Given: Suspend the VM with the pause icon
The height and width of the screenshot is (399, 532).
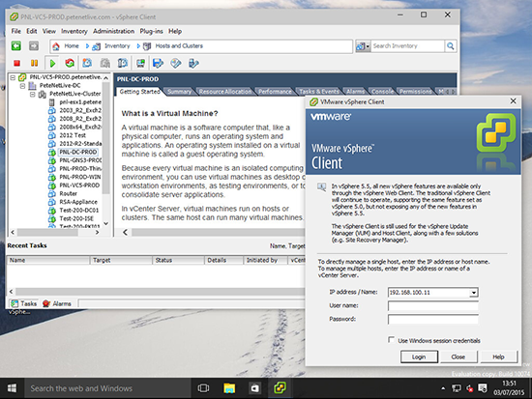Looking at the screenshot, I should (34, 63).
